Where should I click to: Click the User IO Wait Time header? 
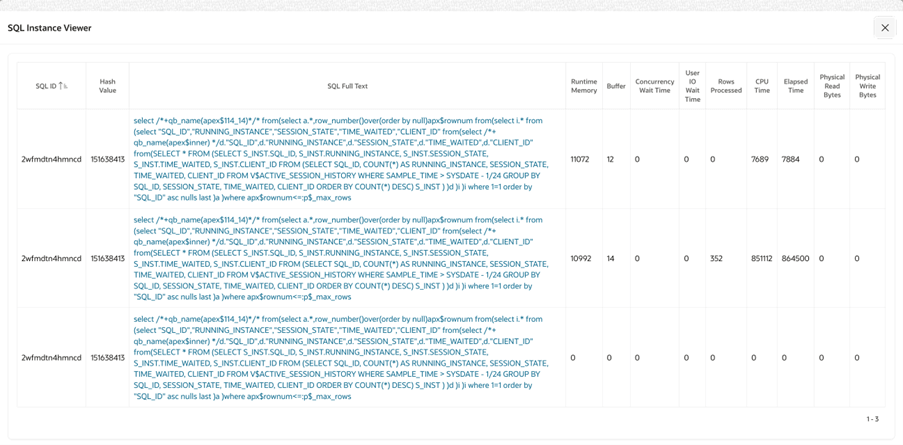[692, 86]
